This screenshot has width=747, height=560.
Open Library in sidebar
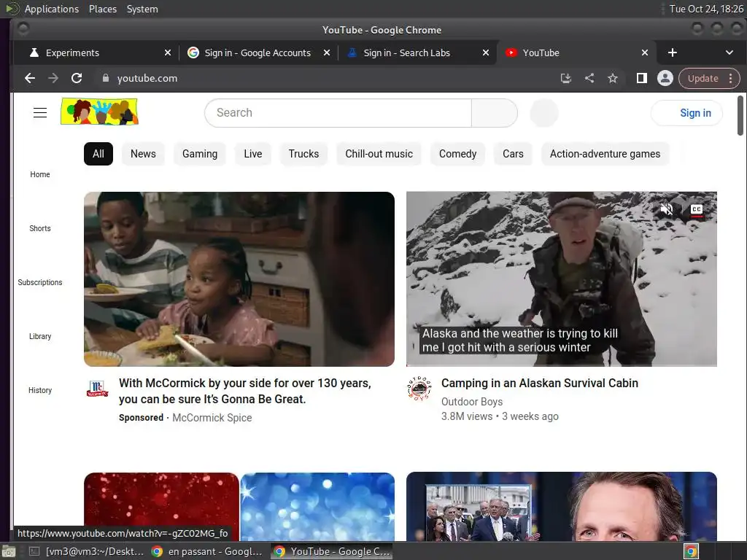point(40,335)
